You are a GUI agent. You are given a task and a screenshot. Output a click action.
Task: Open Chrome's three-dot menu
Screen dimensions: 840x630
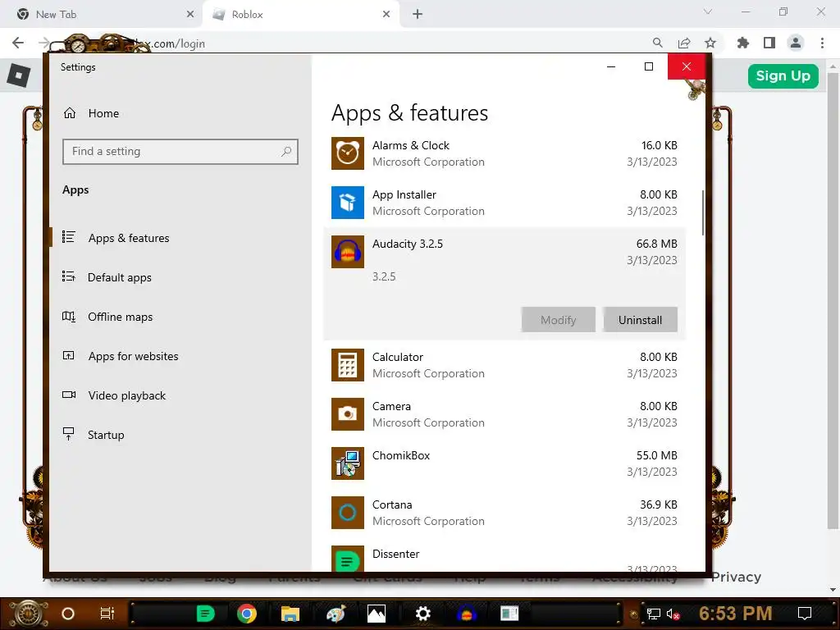coord(822,43)
